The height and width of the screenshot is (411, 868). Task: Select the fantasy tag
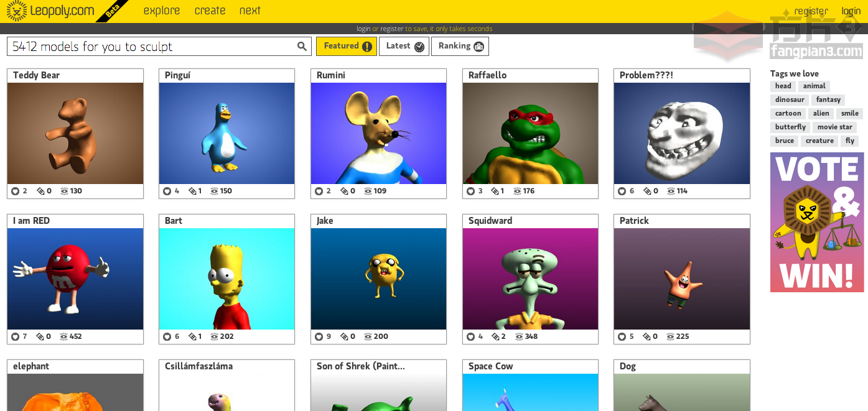(x=828, y=100)
